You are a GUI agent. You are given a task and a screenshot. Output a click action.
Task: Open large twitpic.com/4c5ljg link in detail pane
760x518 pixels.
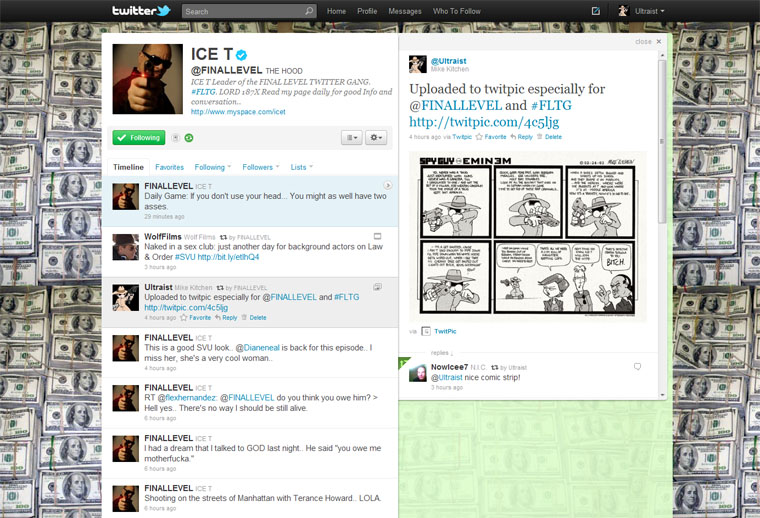484,122
